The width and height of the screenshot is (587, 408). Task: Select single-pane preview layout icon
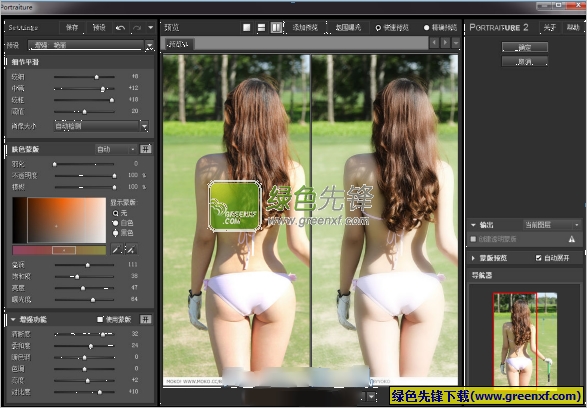pos(246,27)
